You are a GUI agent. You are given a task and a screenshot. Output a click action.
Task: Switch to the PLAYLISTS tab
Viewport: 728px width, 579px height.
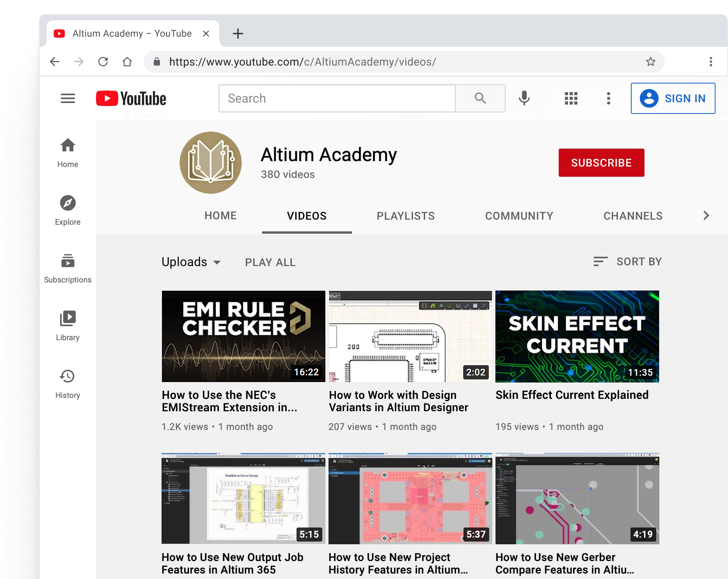(406, 216)
